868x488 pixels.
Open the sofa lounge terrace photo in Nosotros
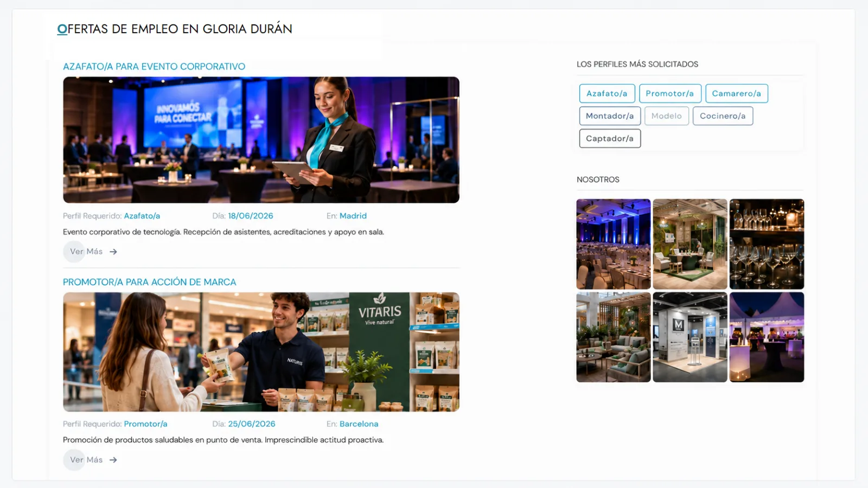point(614,337)
